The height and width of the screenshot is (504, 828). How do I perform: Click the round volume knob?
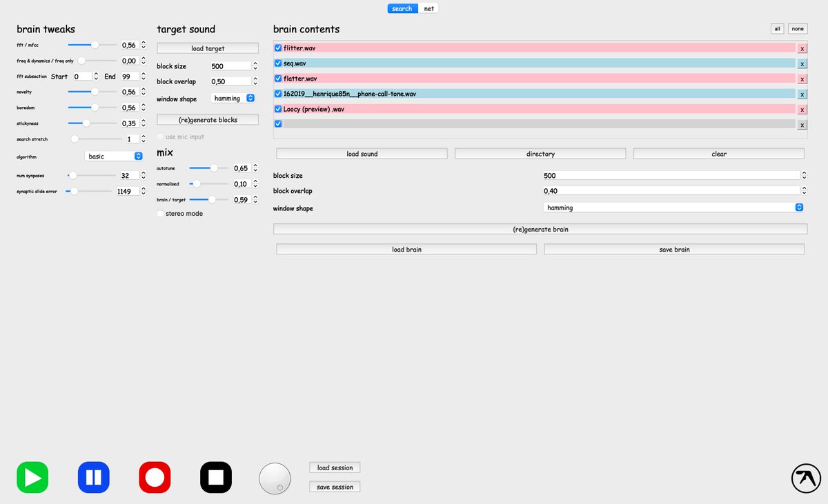click(x=275, y=478)
